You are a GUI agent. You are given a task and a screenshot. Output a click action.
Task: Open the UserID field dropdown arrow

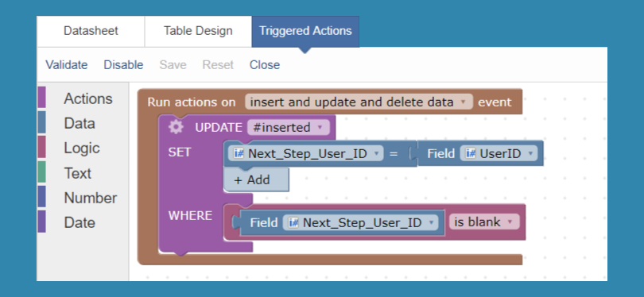click(x=530, y=154)
